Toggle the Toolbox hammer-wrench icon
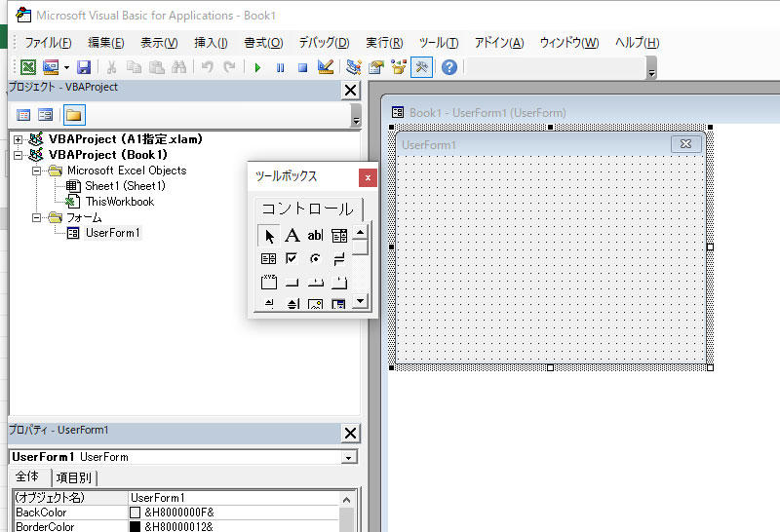Screen dimensions: 780x532 pyautogui.click(x=421, y=67)
